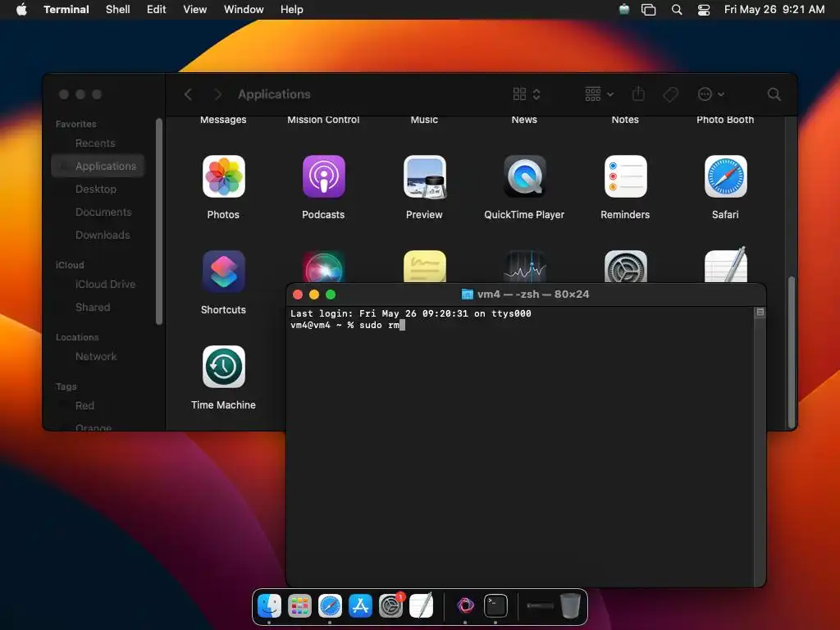Click the Stage Manager menu bar icon
Viewport: 840px width, 630px height.
point(648,10)
